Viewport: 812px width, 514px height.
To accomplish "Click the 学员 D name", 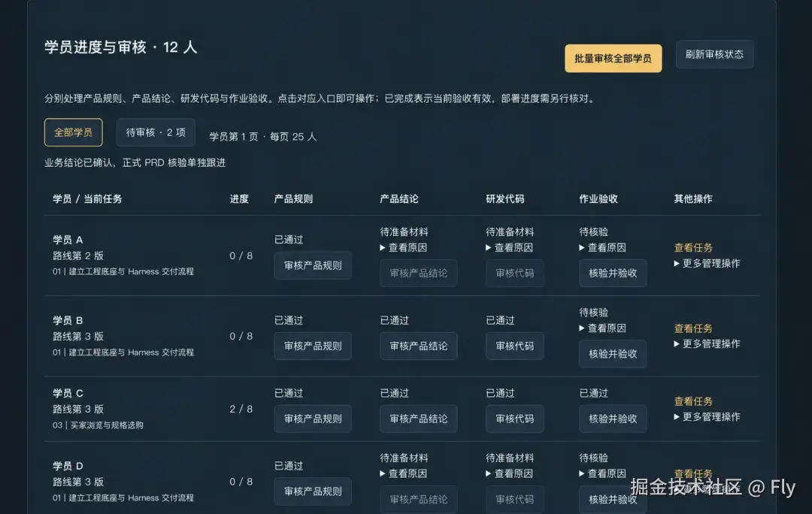I will tap(68, 466).
